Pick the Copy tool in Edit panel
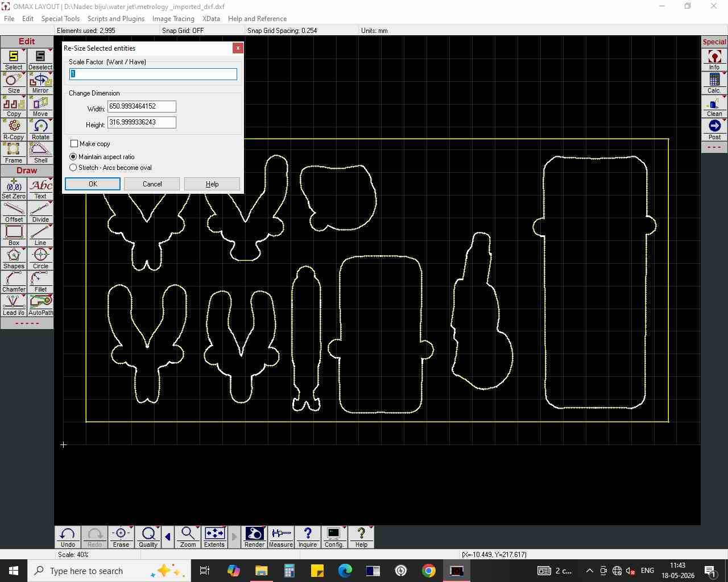728x582 pixels. click(14, 106)
